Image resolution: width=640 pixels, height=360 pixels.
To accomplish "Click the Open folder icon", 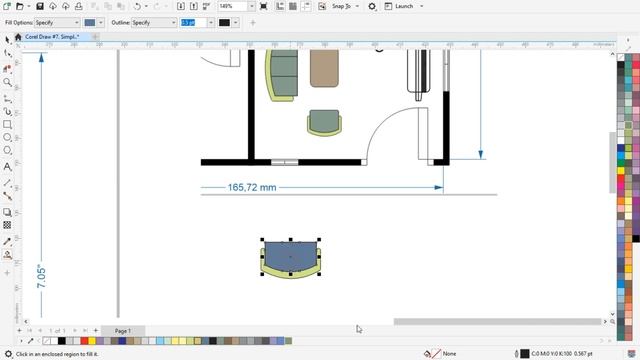I will 20,6.
